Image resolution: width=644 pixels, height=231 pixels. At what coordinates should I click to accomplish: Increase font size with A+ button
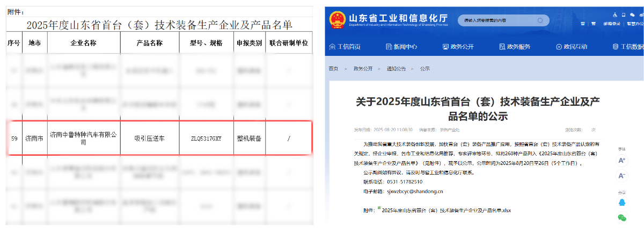click(x=622, y=161)
